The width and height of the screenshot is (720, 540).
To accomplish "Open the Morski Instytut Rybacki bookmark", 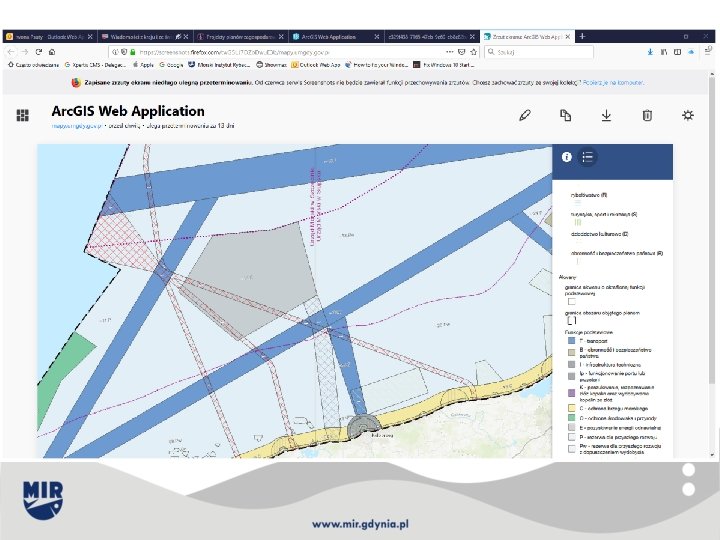I will [x=219, y=65].
